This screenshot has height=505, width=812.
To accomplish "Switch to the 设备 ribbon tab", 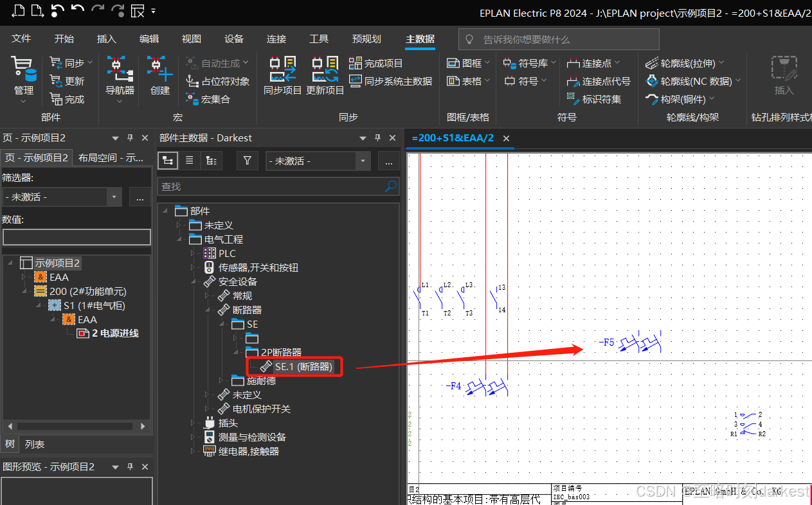I will point(234,39).
